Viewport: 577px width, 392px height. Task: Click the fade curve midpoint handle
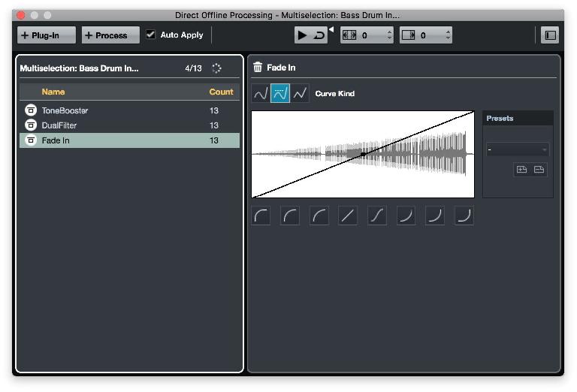[363, 155]
